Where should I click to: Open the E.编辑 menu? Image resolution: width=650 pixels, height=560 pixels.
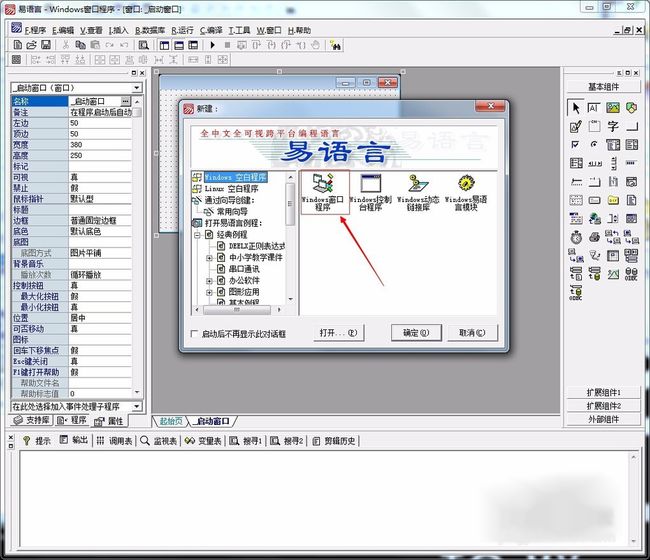(x=63, y=30)
